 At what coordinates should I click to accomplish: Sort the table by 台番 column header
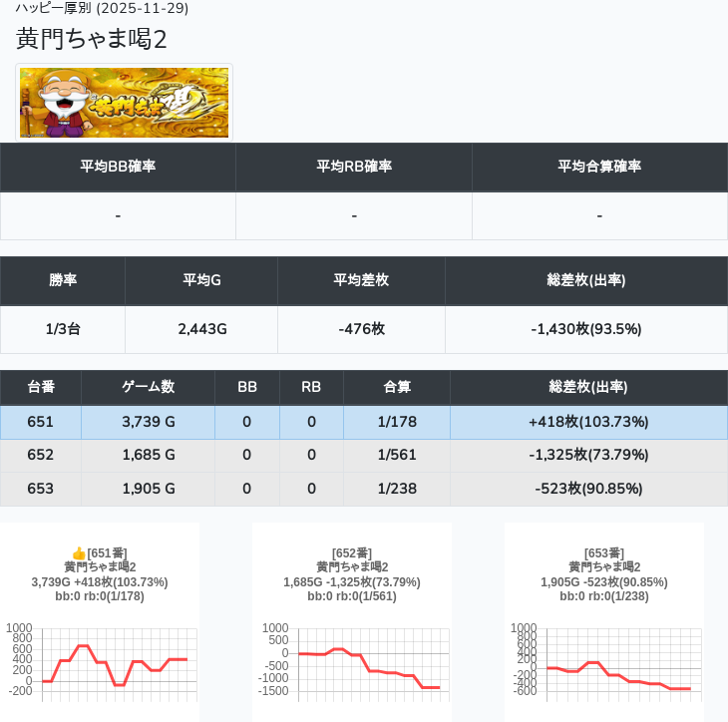pyautogui.click(x=41, y=387)
